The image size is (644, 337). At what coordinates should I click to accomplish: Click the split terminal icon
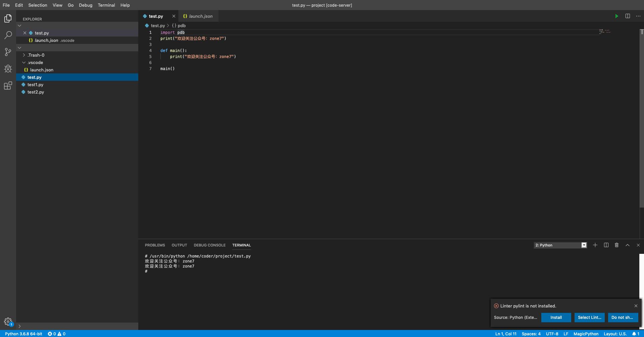click(606, 245)
